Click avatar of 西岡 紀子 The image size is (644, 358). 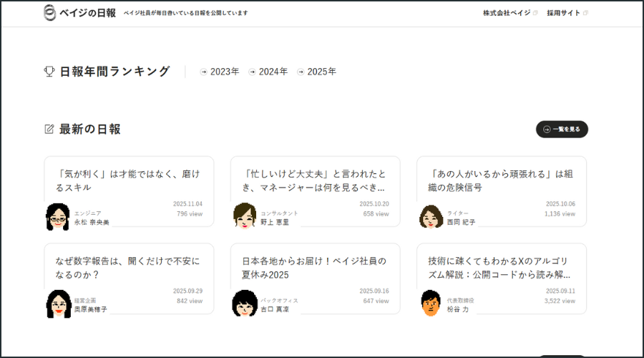coord(431,217)
